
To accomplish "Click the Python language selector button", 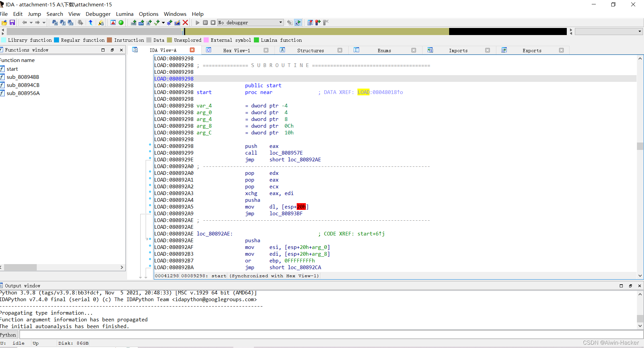I will 8,335.
